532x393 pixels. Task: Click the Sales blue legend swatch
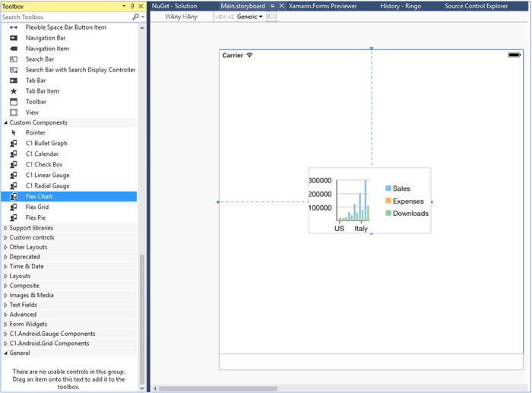[388, 188]
